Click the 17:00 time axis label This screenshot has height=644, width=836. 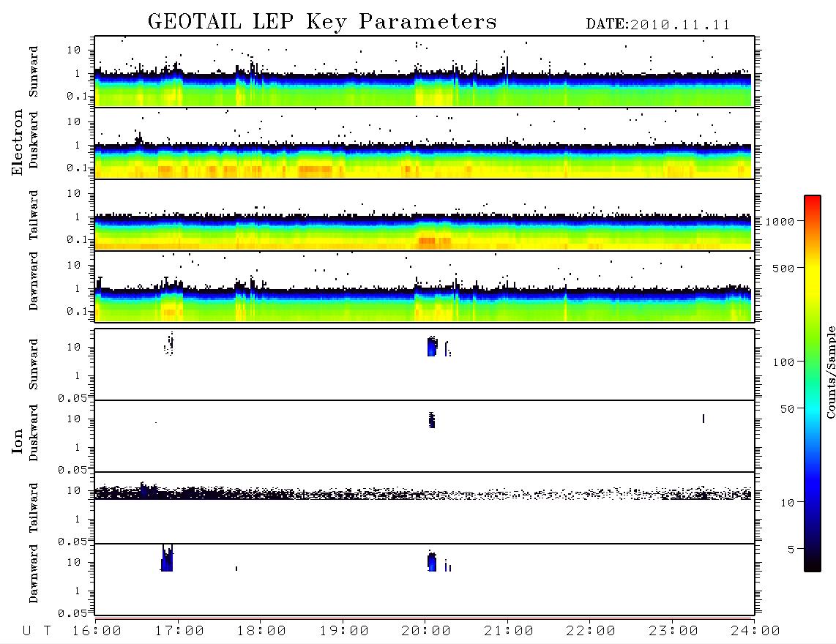point(179,632)
